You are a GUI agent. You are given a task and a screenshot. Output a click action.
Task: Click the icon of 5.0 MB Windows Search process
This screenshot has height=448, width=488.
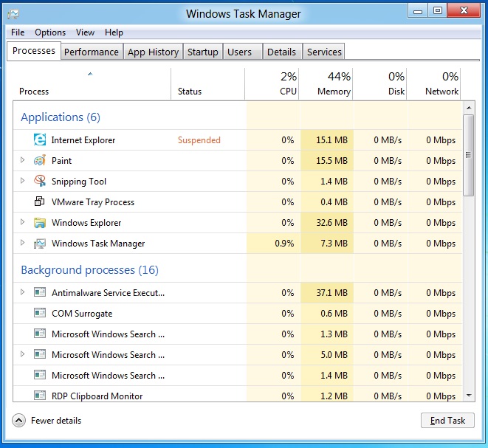[x=40, y=354]
